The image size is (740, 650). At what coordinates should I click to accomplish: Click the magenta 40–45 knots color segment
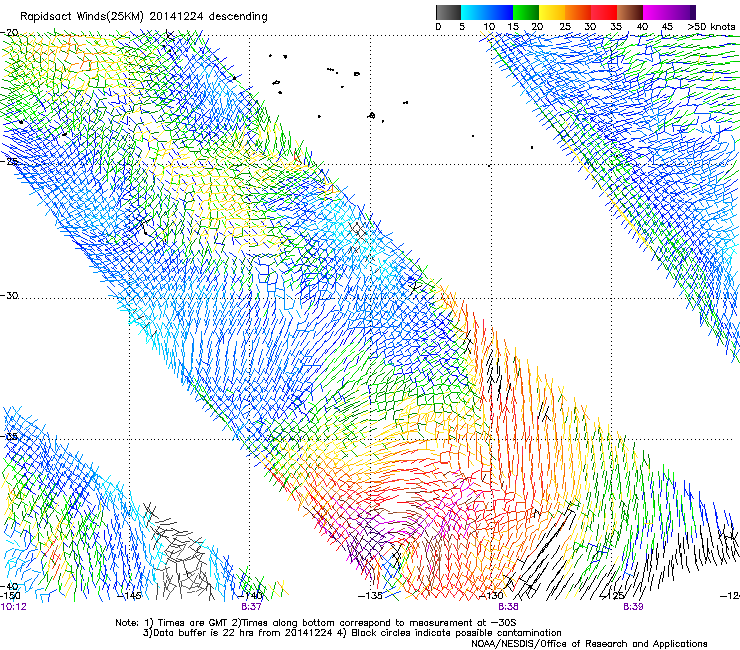click(656, 12)
